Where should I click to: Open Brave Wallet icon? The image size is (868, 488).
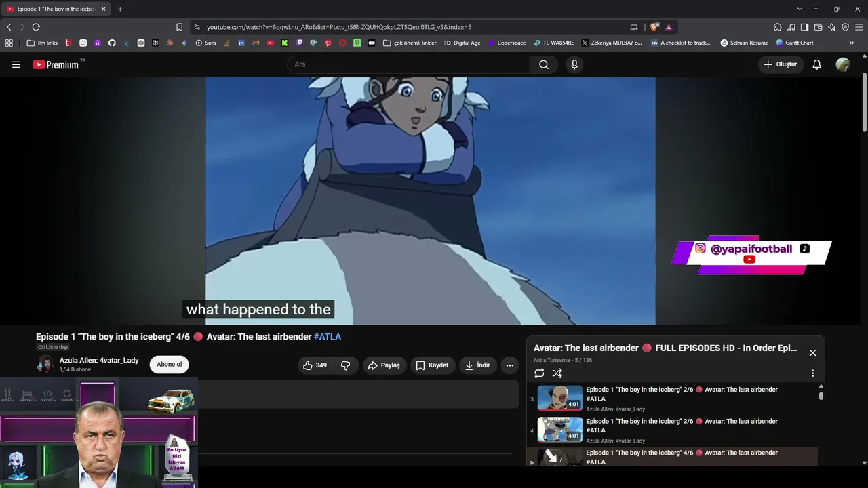[818, 27]
